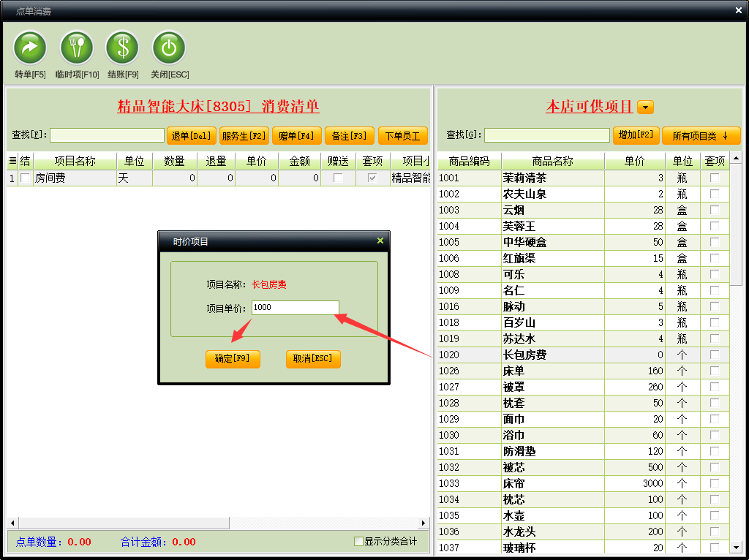Click the 赠单[F4] button
749x560 pixels.
[297, 136]
